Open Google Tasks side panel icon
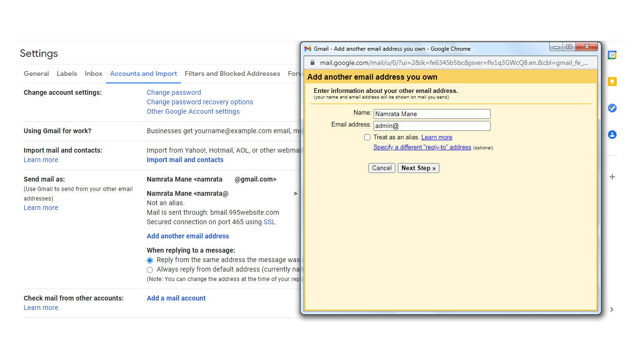Image resolution: width=644 pixels, height=364 pixels. (x=612, y=108)
